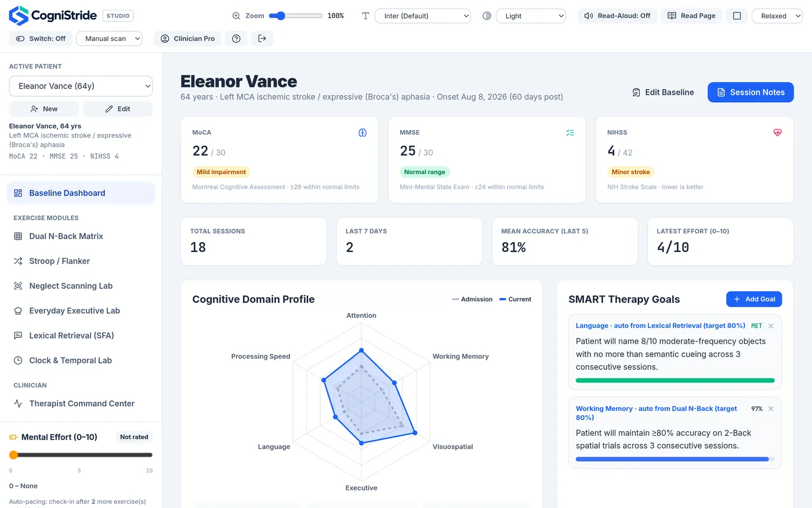
Task: Click the Therapist Command Center activity icon
Action: [18, 403]
